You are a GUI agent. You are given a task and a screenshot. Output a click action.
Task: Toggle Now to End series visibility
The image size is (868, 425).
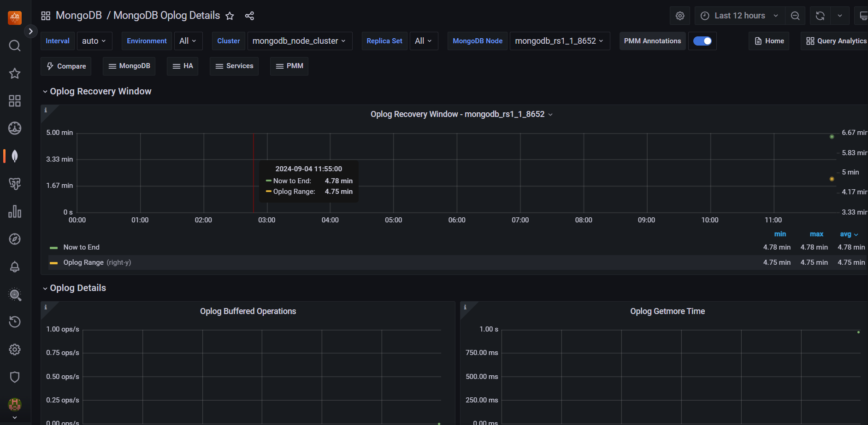click(82, 247)
